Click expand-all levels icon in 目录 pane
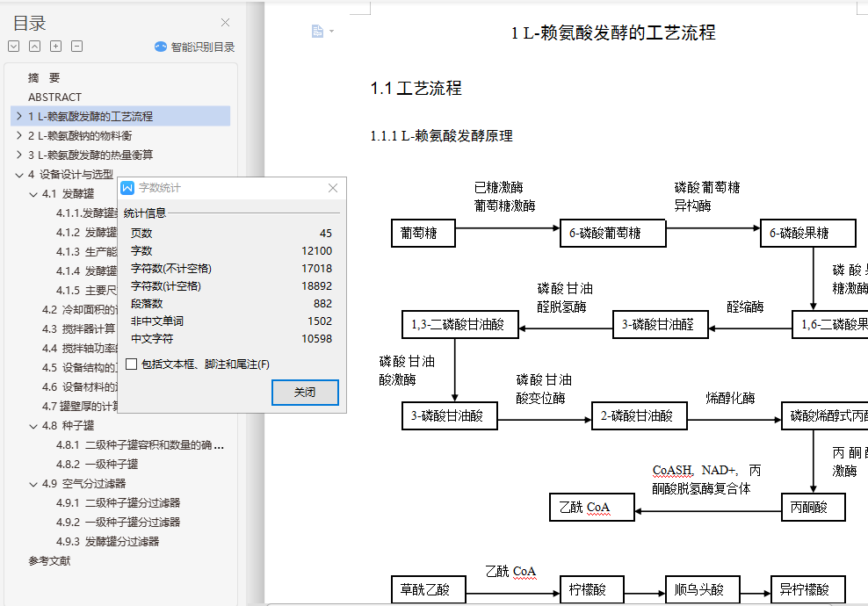This screenshot has width=868, height=606. tap(14, 47)
